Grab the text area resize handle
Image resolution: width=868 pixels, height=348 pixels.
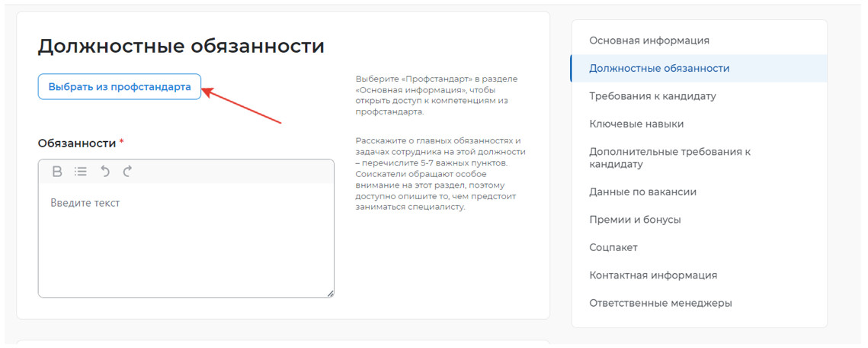(x=330, y=293)
